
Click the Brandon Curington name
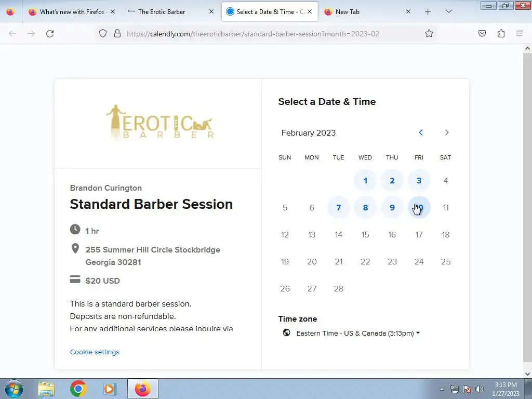pyautogui.click(x=106, y=188)
